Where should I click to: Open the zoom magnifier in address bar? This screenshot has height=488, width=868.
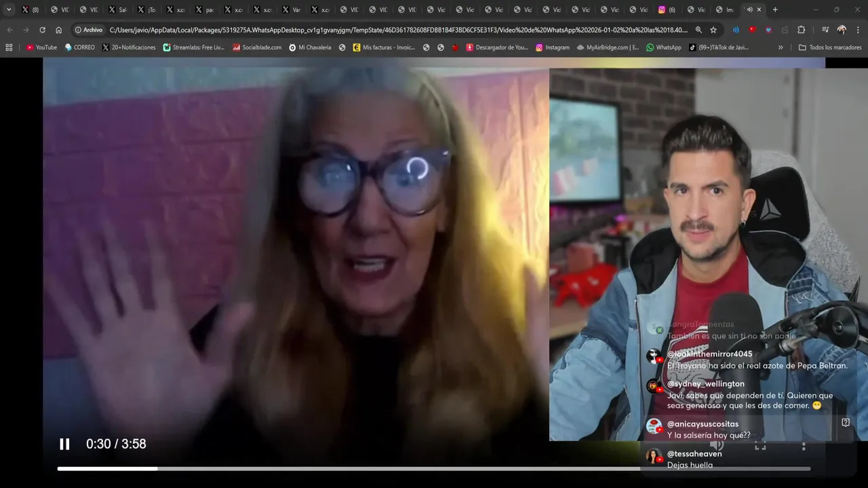click(698, 30)
